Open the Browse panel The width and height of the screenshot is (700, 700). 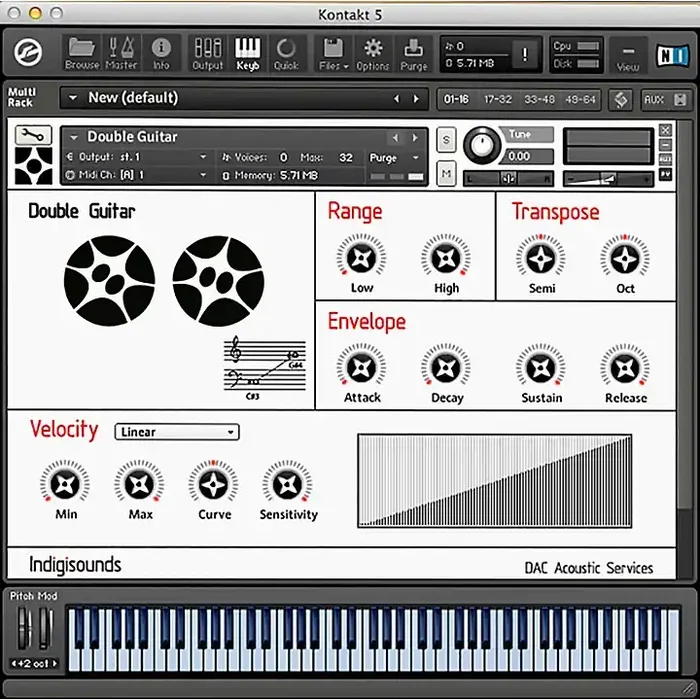(82, 54)
